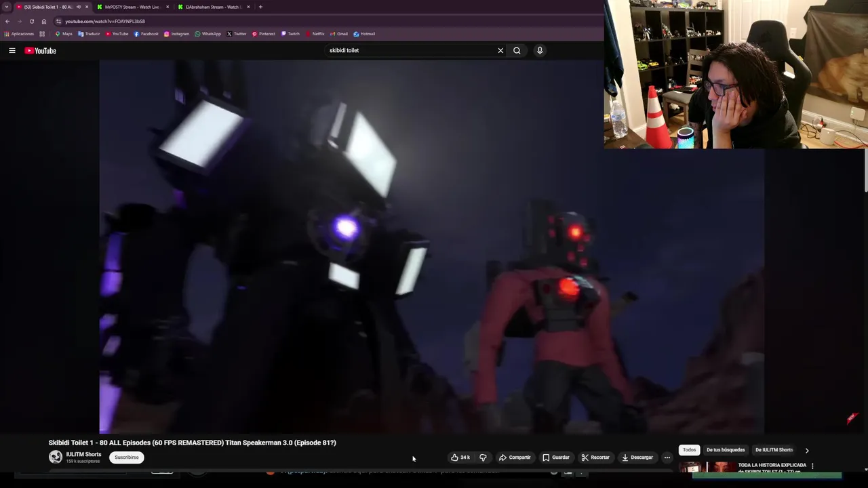
Task: Open the Twitter bookmark
Action: [x=237, y=34]
